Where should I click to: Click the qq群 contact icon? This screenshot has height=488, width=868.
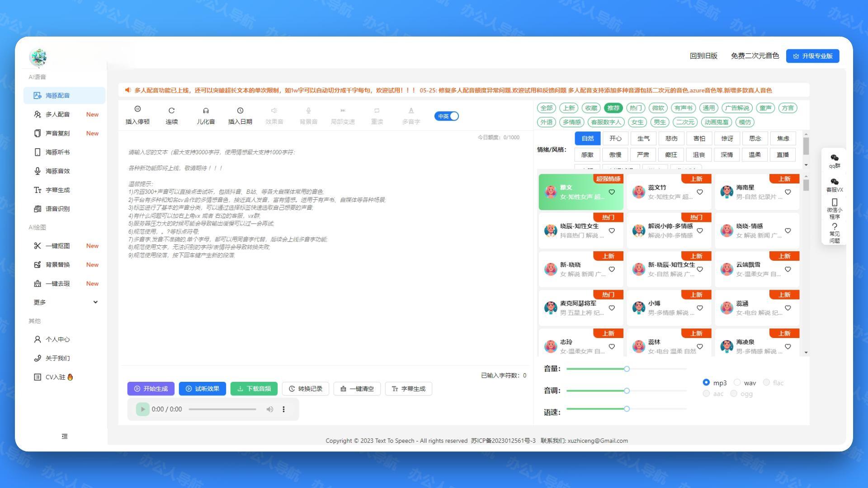834,158
